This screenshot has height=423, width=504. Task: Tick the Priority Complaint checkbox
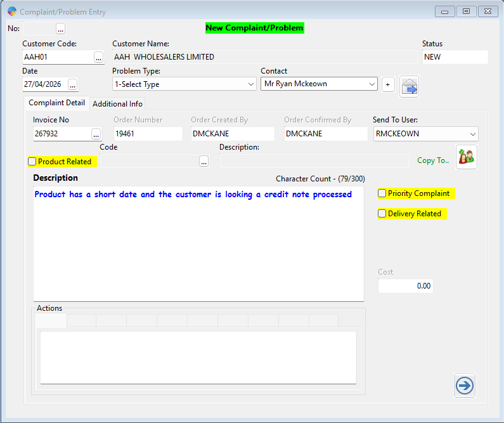click(x=382, y=193)
